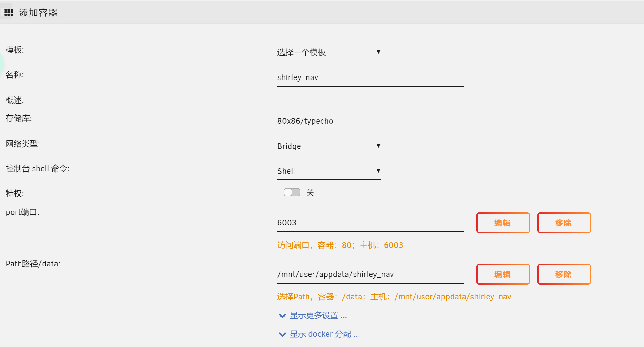Click the 添加容器 page title

(38, 13)
